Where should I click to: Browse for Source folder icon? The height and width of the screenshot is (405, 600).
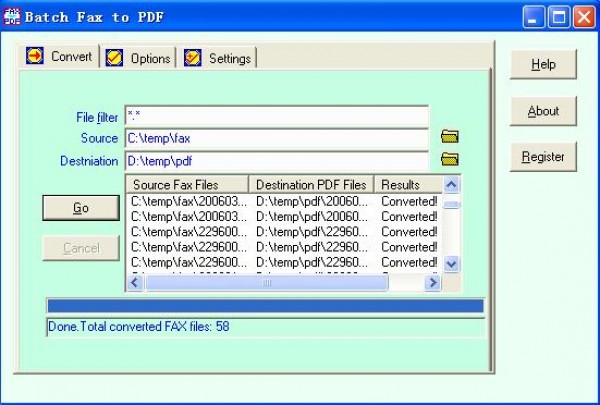pos(450,136)
